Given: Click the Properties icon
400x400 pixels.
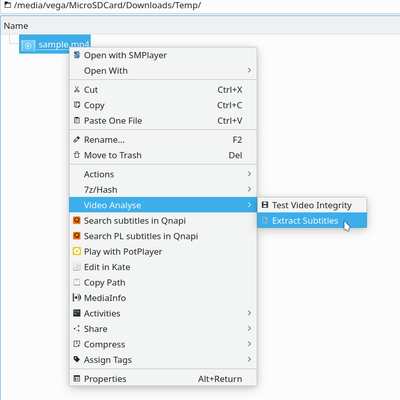Looking at the screenshot, I should click(77, 378).
